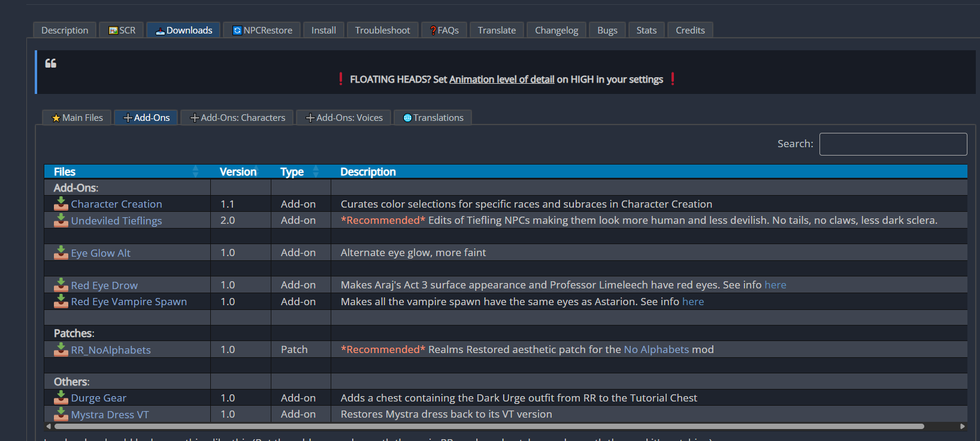Click the Eye Glow Alt download icon
This screenshot has width=980, height=441.
[x=61, y=253]
